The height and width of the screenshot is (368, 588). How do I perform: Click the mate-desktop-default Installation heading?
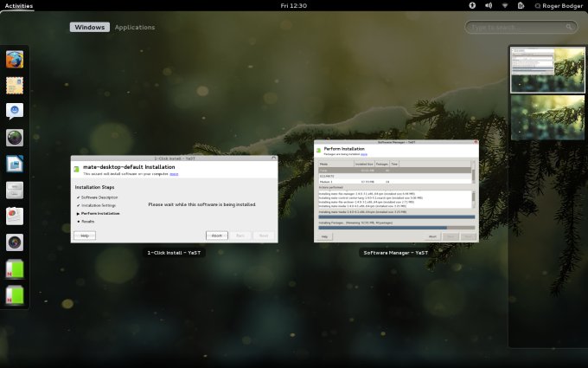point(129,167)
